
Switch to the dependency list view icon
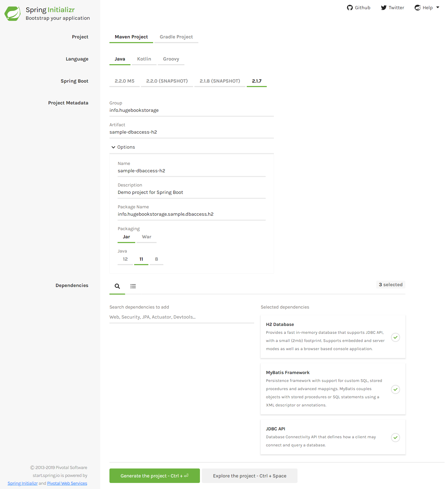pyautogui.click(x=133, y=286)
